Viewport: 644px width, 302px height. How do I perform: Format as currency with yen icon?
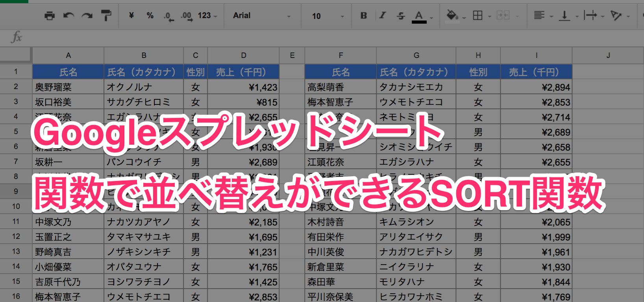tap(131, 16)
